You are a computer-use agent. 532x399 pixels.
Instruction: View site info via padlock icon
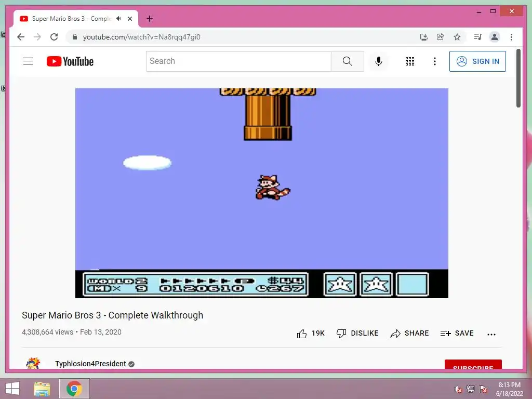pos(75,37)
